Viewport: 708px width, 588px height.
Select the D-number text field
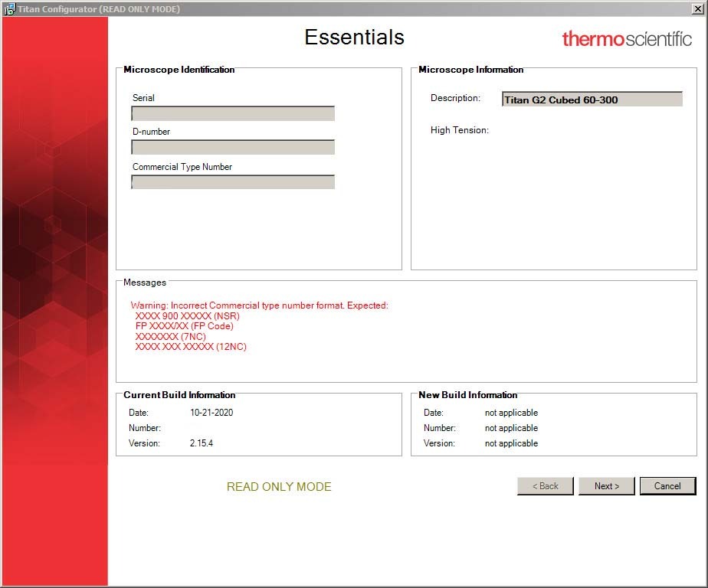pos(233,148)
